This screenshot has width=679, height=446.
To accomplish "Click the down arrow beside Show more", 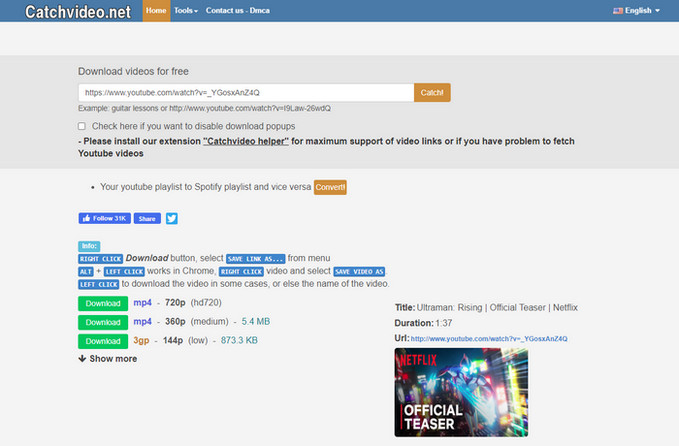I will pyautogui.click(x=82, y=359).
